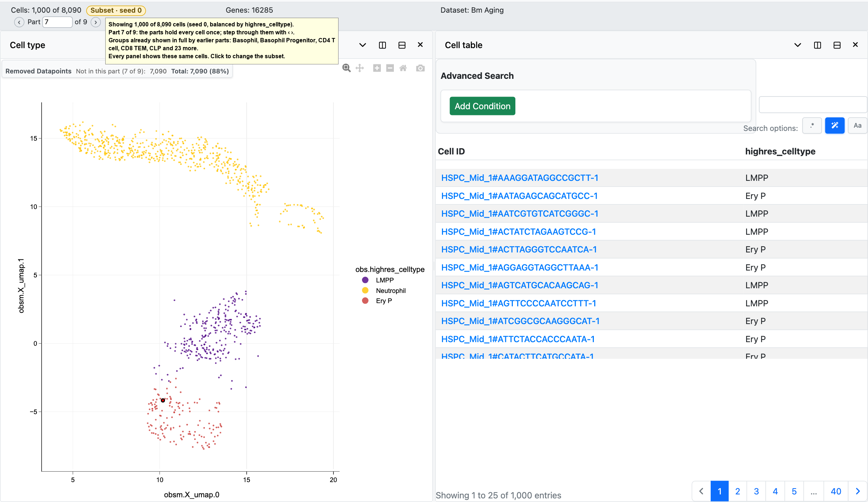The height and width of the screenshot is (502, 868).
Task: Split Cell type panel vertically
Action: coord(382,45)
